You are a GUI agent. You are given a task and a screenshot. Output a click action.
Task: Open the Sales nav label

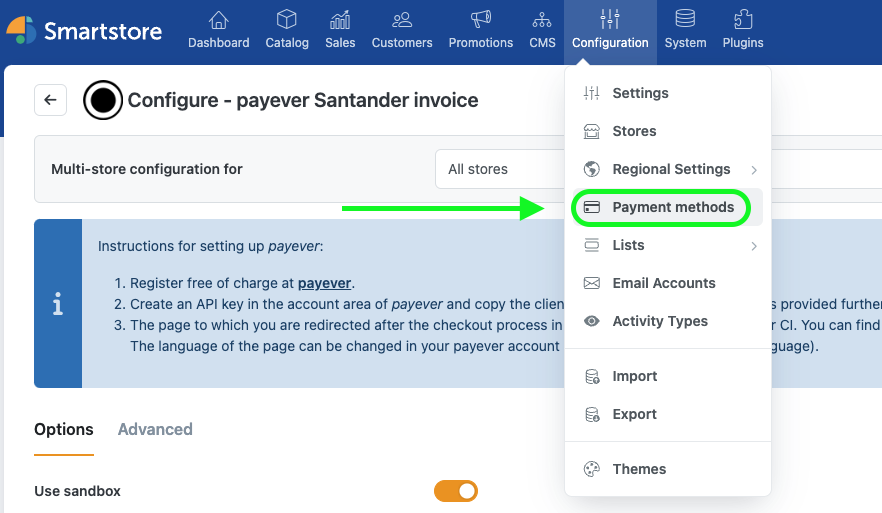[340, 43]
